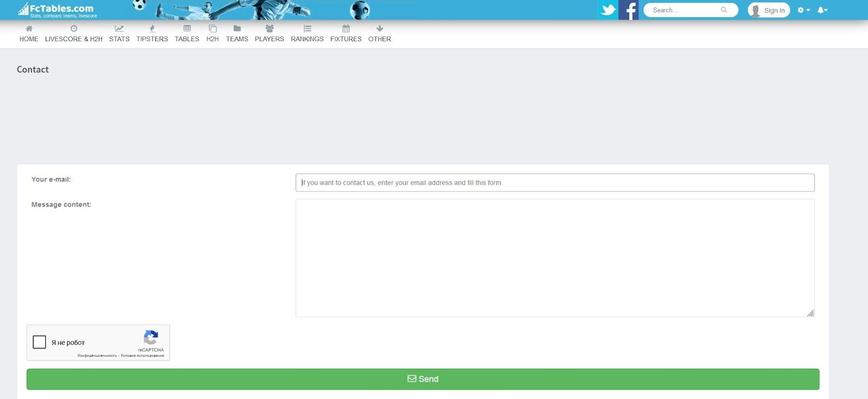Screen dimensions: 868x399
Task: Open the Facebook page icon
Action: pyautogui.click(x=629, y=10)
